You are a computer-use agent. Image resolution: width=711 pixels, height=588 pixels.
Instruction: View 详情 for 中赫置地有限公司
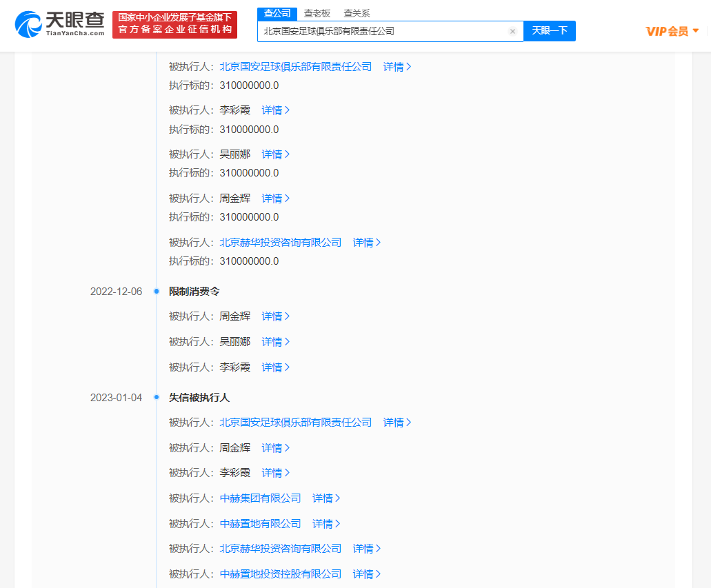[326, 524]
